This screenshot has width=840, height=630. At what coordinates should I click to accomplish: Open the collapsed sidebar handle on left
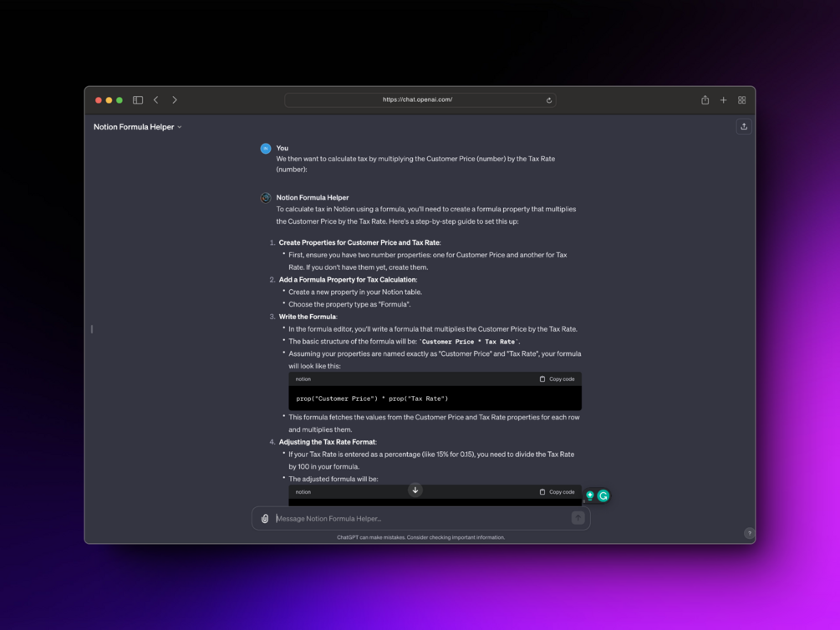[92, 329]
